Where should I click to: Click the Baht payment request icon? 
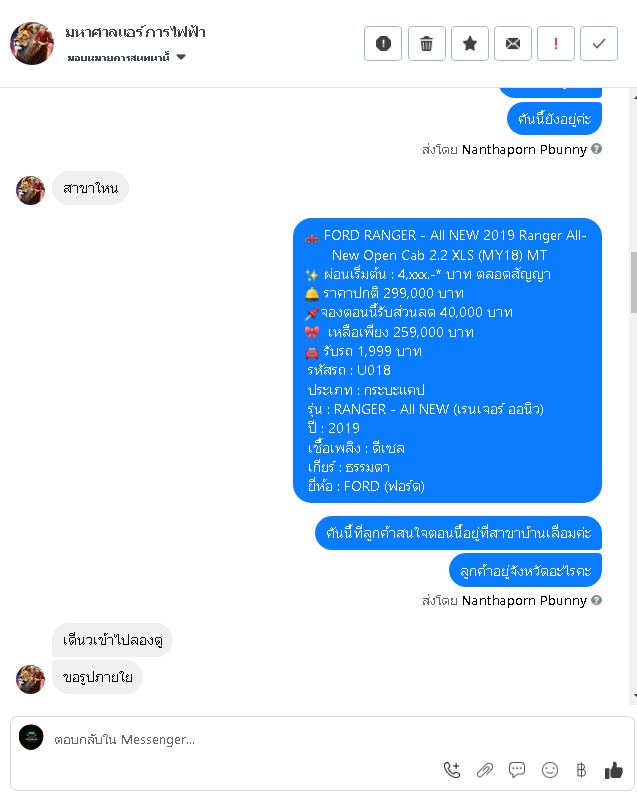[581, 770]
